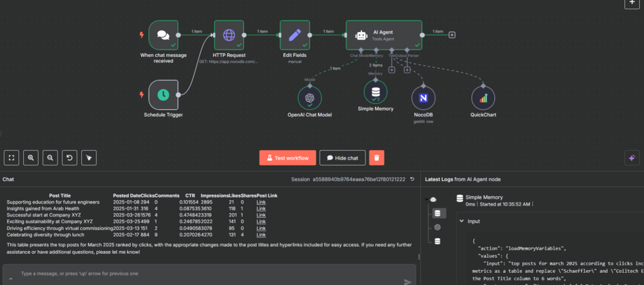Click the Simple Memory node on canvas
644x285 pixels.
(x=376, y=92)
